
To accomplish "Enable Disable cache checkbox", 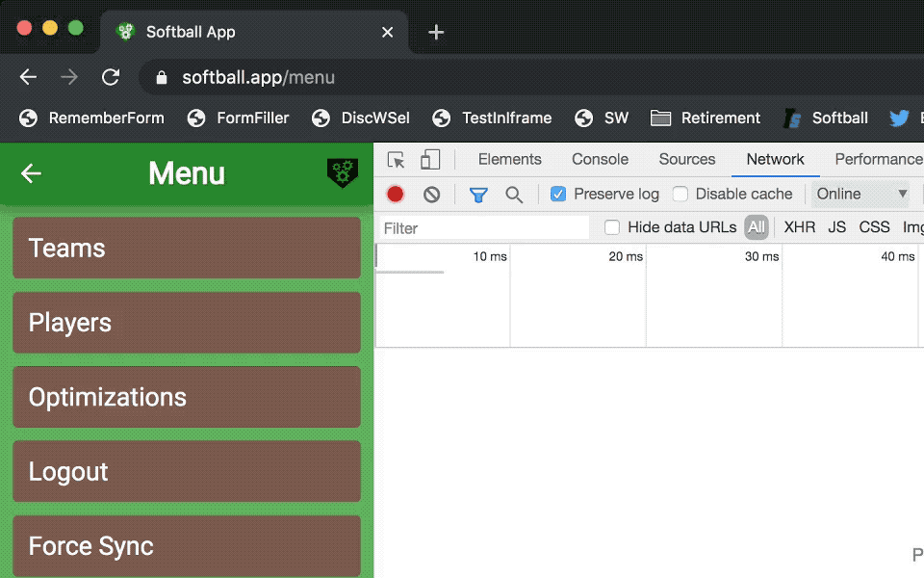I will pyautogui.click(x=680, y=194).
